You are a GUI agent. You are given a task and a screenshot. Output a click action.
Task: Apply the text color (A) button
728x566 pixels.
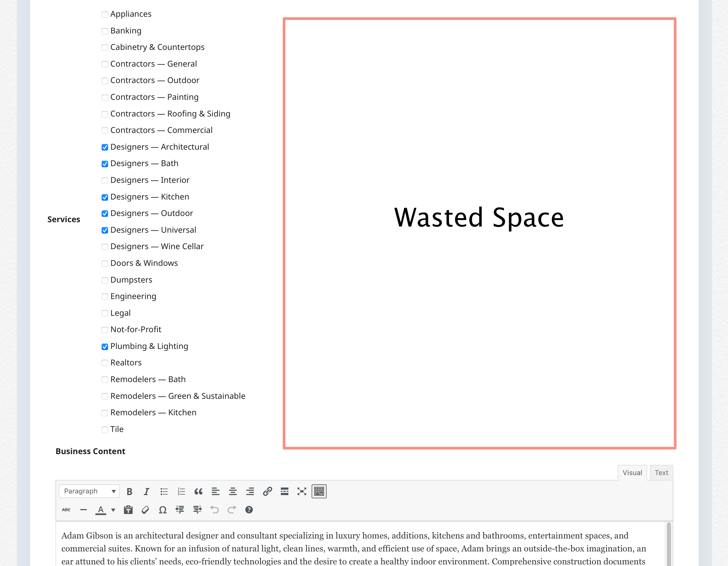pyautogui.click(x=101, y=510)
